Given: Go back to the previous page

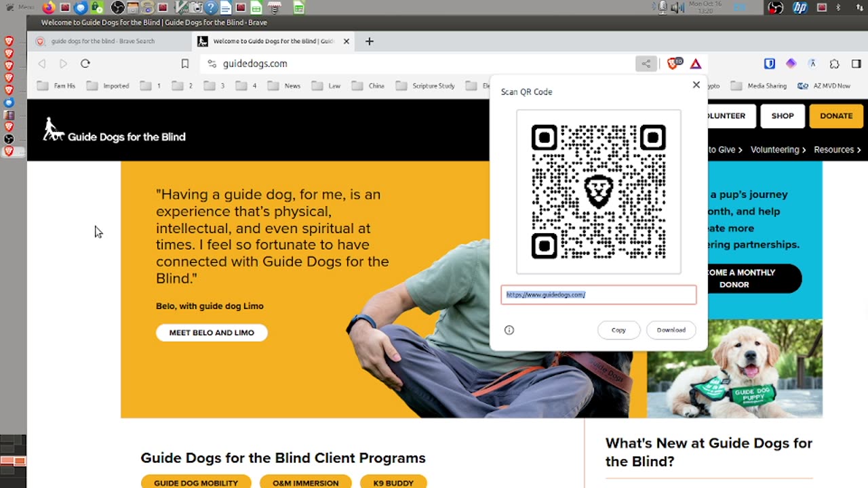Looking at the screenshot, I should [42, 64].
